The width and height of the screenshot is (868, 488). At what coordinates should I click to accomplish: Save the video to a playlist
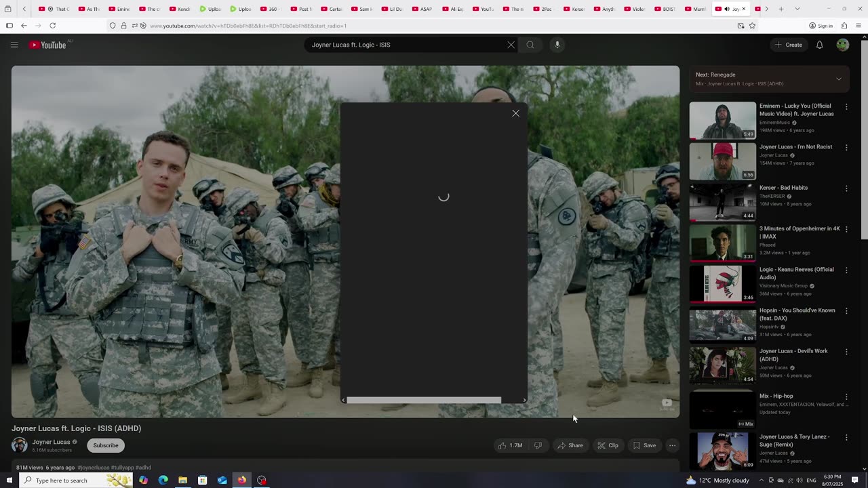pyautogui.click(x=644, y=445)
